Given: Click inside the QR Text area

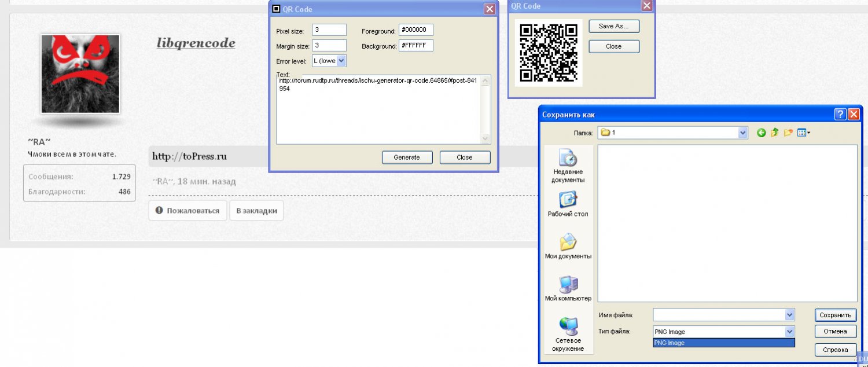Looking at the screenshot, I should 378,109.
